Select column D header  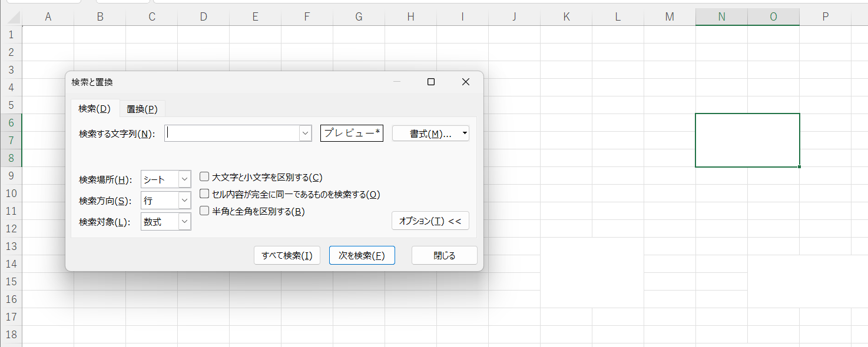(204, 17)
